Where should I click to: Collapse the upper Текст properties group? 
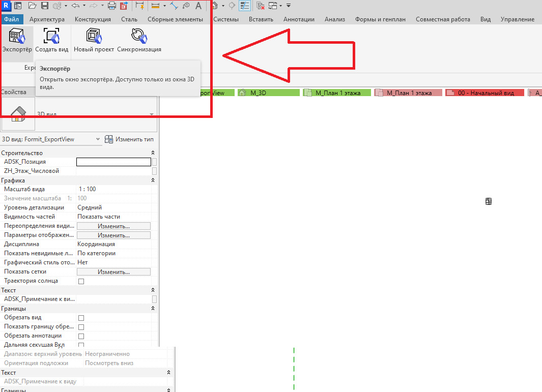point(153,290)
